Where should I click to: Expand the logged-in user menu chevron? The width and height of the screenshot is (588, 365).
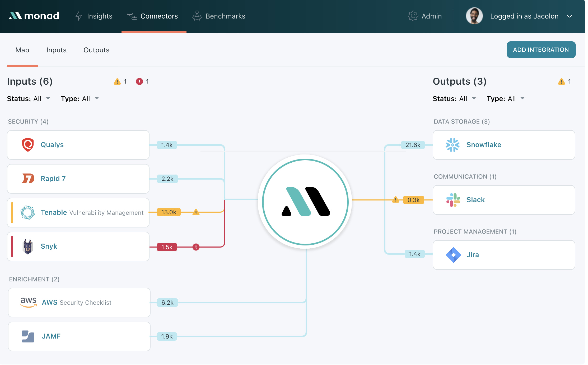[x=570, y=16]
